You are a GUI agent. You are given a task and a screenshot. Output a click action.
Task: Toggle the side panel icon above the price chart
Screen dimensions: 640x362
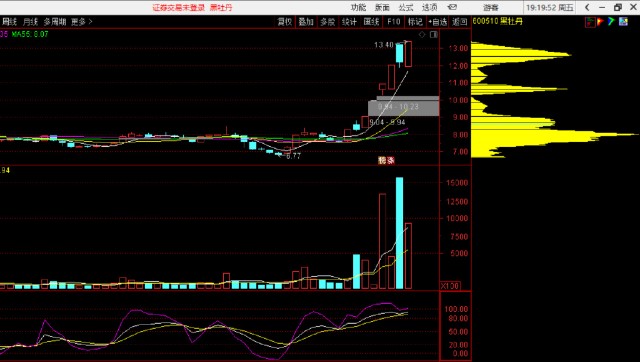pos(433,35)
